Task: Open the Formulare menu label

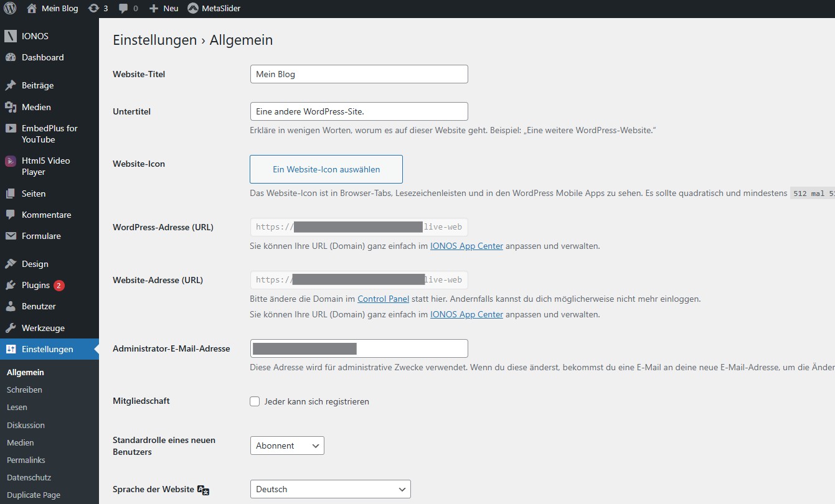Action: coord(41,236)
